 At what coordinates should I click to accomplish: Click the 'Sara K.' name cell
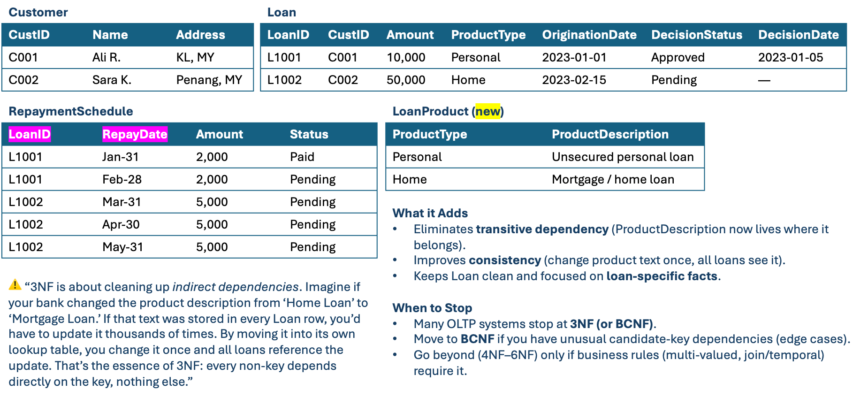(112, 80)
